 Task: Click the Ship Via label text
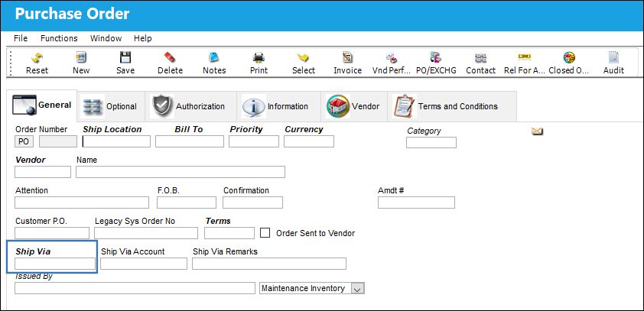pos(33,251)
